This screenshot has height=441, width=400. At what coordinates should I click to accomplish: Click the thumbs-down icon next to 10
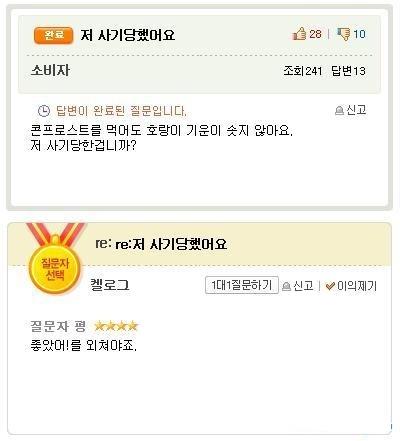coord(344,34)
